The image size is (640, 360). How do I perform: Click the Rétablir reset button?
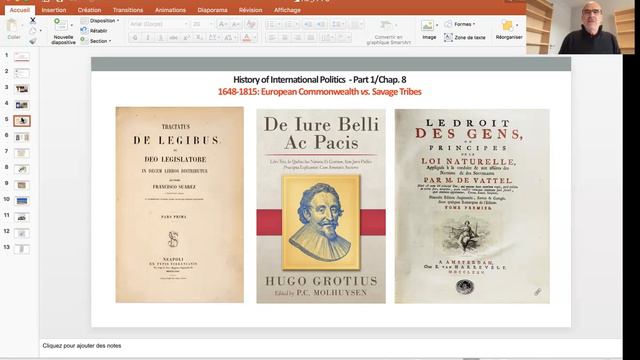(x=95, y=31)
